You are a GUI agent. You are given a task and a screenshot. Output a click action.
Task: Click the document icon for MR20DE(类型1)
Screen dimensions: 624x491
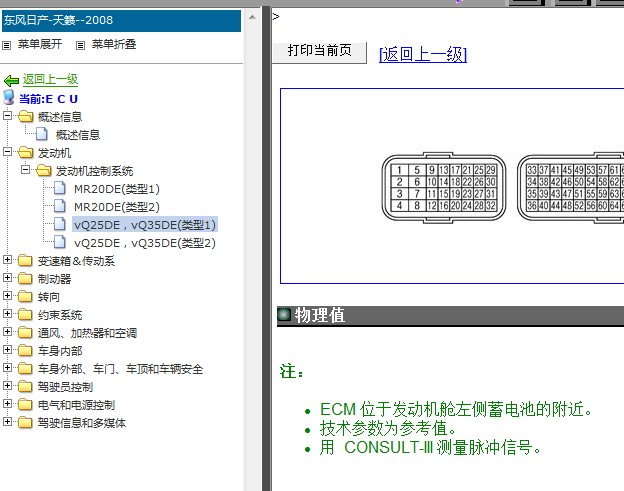coord(60,188)
